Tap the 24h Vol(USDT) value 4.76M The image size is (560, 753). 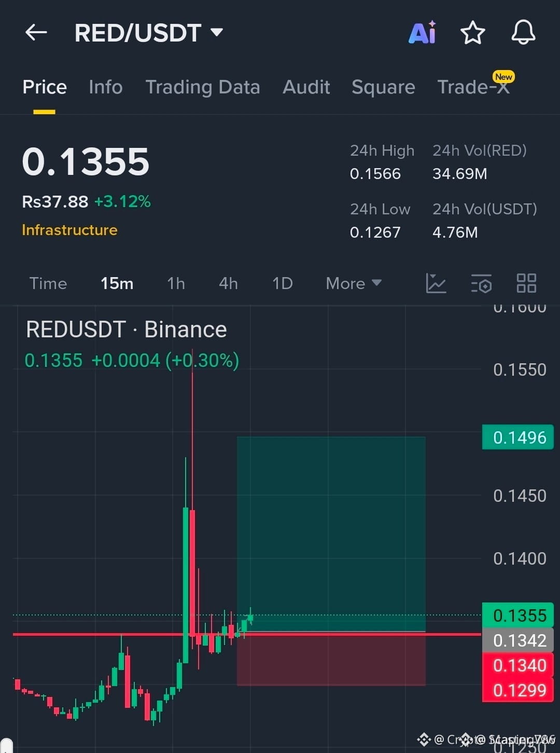(455, 232)
